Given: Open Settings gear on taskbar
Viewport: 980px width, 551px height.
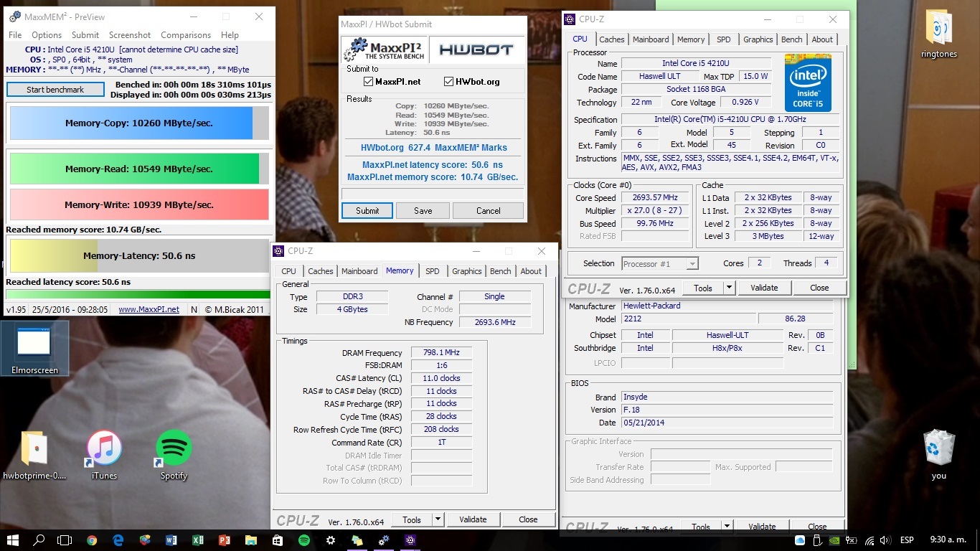Looking at the screenshot, I should (331, 540).
